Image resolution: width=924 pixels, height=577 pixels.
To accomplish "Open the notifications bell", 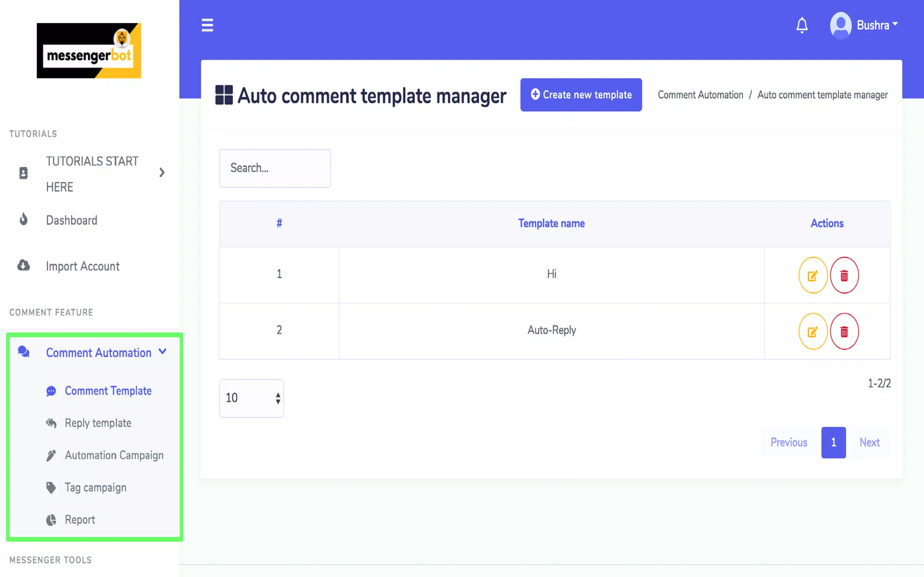I will 802,25.
